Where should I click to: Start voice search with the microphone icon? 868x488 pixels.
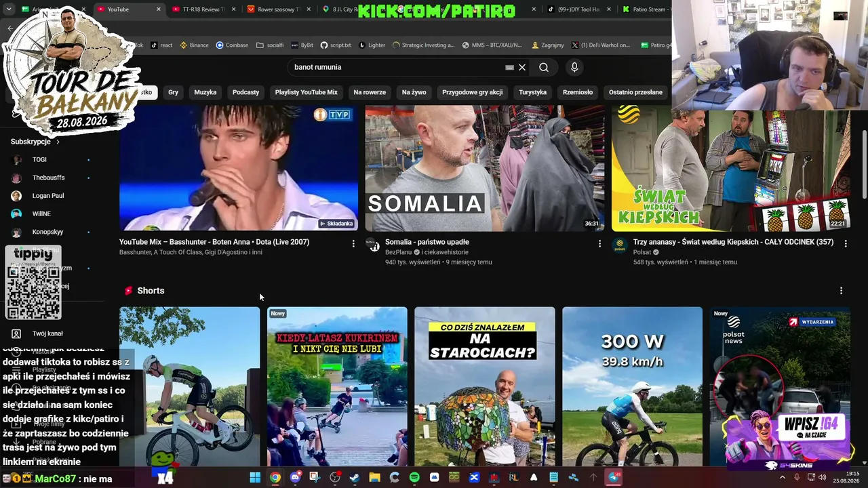click(x=574, y=67)
